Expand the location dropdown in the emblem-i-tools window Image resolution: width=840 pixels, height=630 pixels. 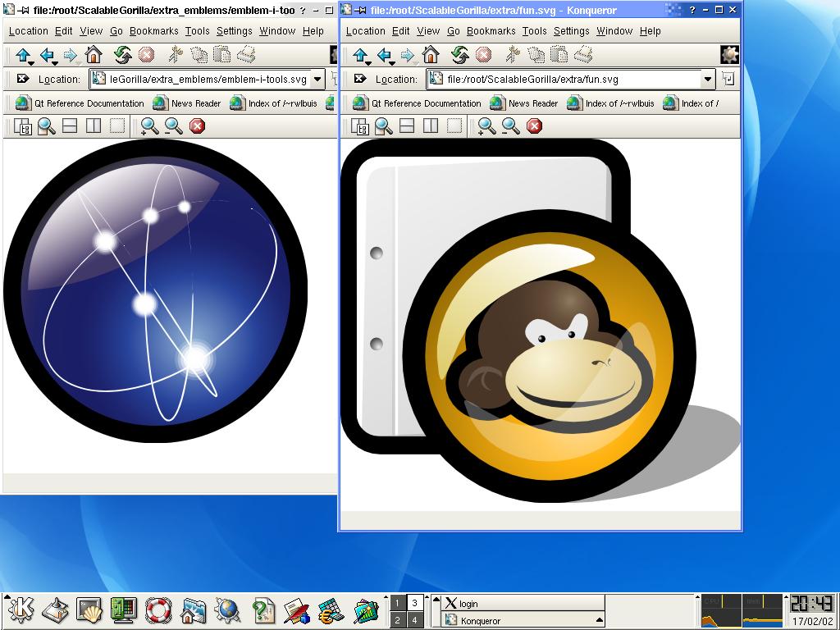pyautogui.click(x=317, y=80)
